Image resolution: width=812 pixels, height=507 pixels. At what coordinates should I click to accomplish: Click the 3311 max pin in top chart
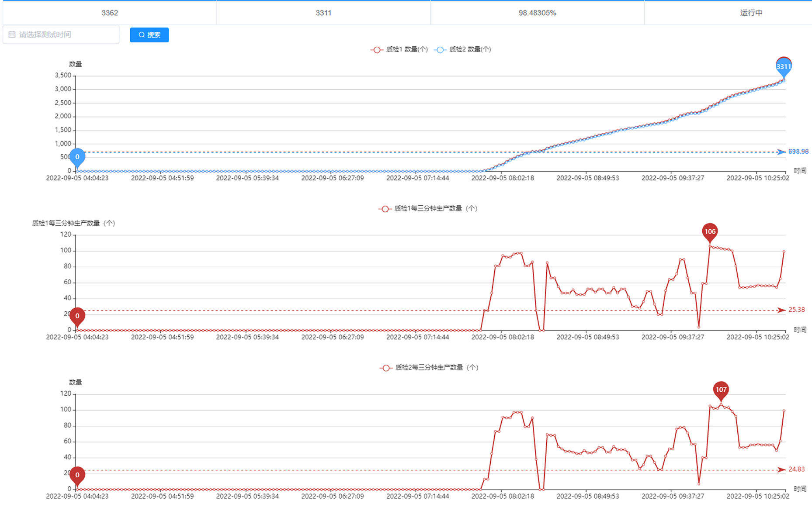point(783,66)
